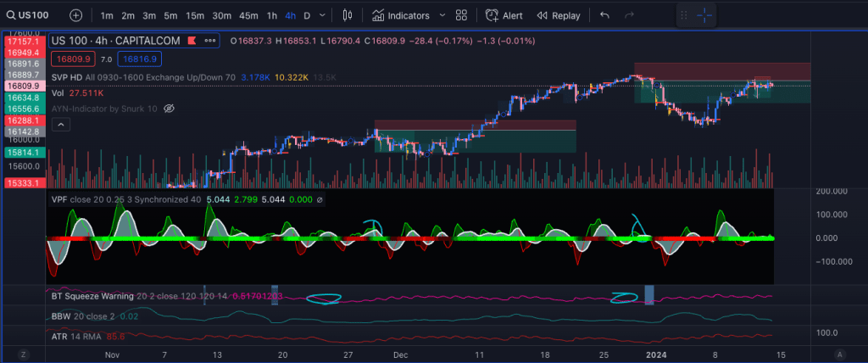Select the crosshair cursor tool
The width and height of the screenshot is (868, 363).
704,15
